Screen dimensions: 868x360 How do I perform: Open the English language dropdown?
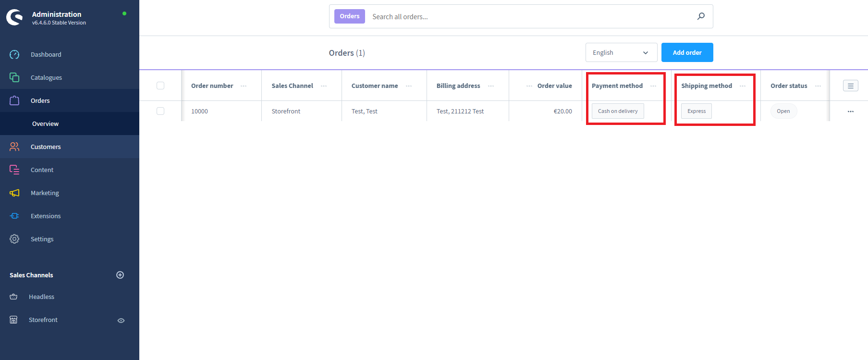(x=621, y=52)
